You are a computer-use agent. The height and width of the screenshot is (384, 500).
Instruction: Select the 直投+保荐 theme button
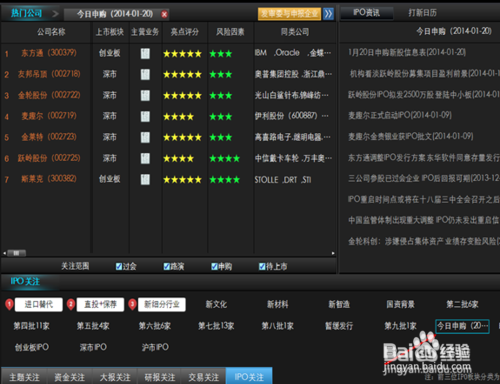100,304
